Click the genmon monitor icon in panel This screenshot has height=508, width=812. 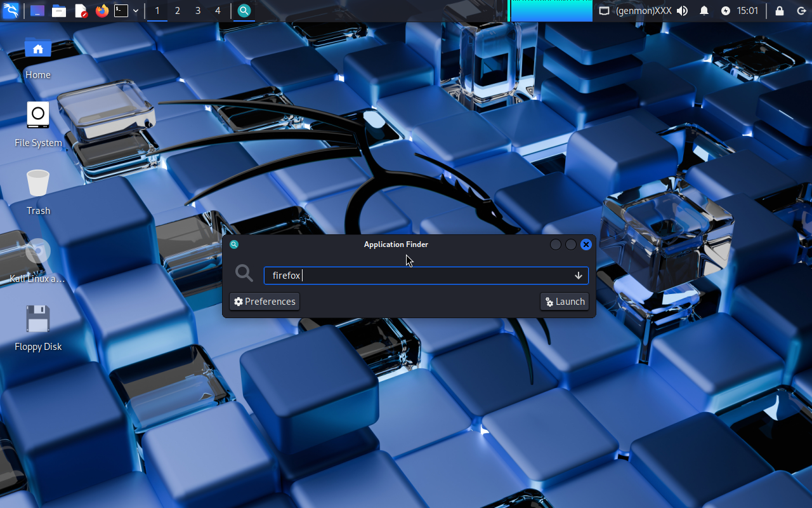coord(605,11)
